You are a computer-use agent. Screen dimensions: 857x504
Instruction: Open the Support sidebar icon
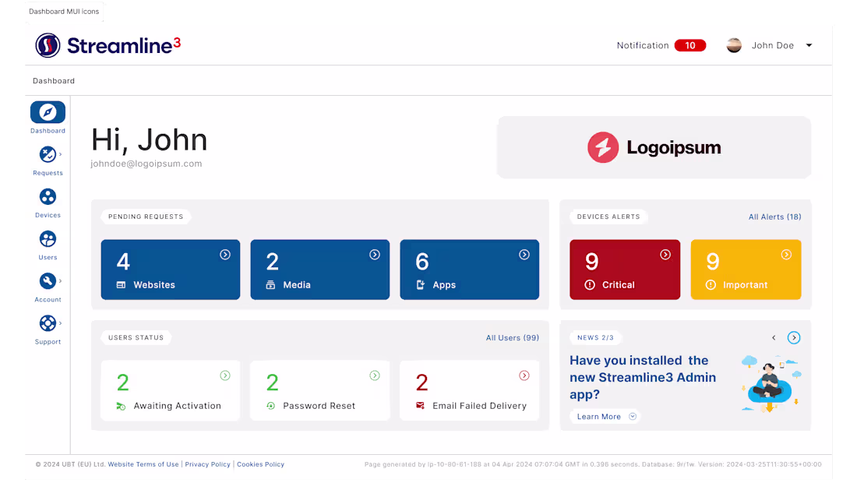pyautogui.click(x=48, y=323)
